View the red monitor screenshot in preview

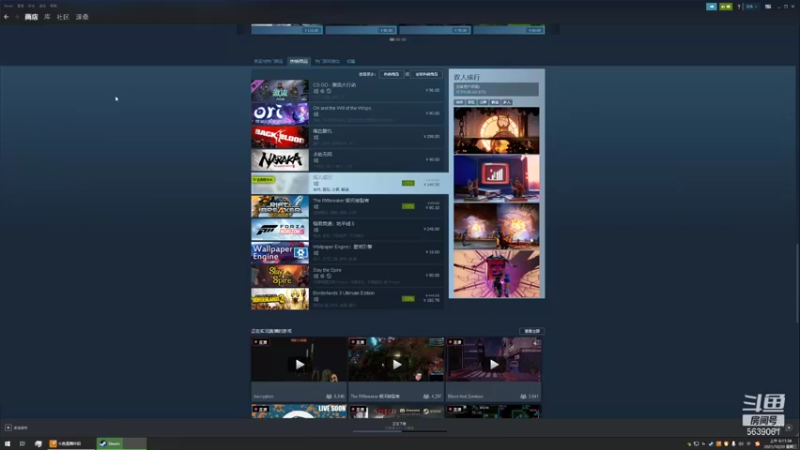point(496,179)
